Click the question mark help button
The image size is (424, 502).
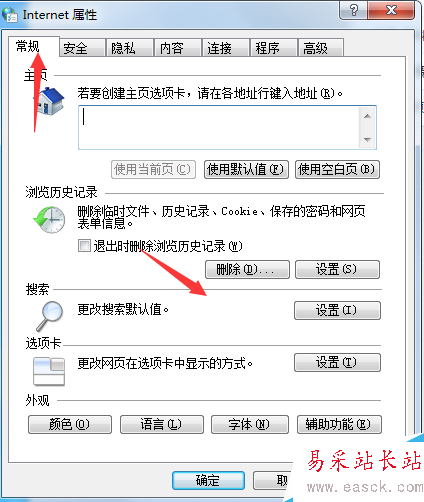pos(353,10)
